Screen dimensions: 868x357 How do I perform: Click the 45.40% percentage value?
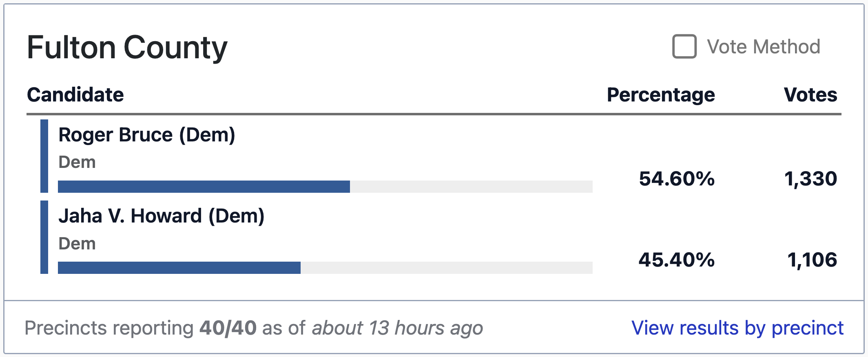677,260
